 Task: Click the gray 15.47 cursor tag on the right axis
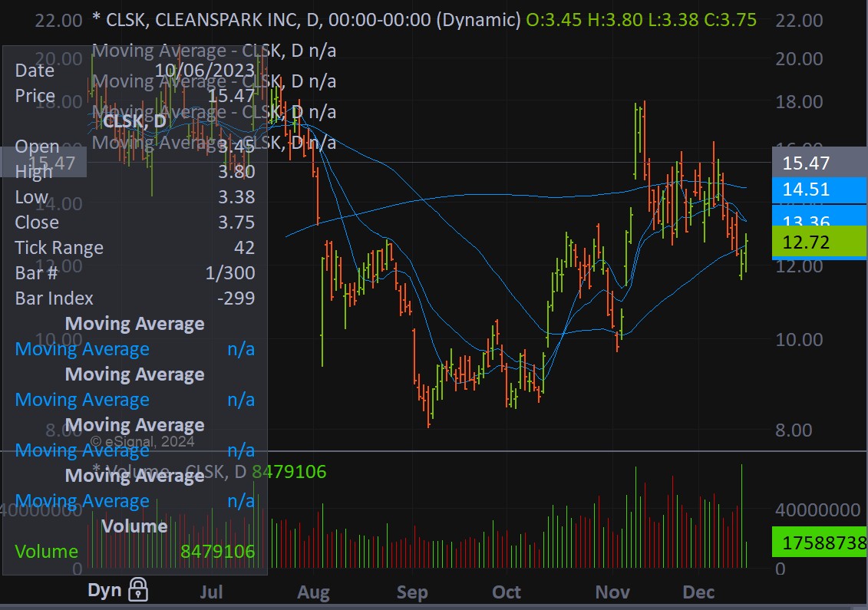(x=820, y=163)
